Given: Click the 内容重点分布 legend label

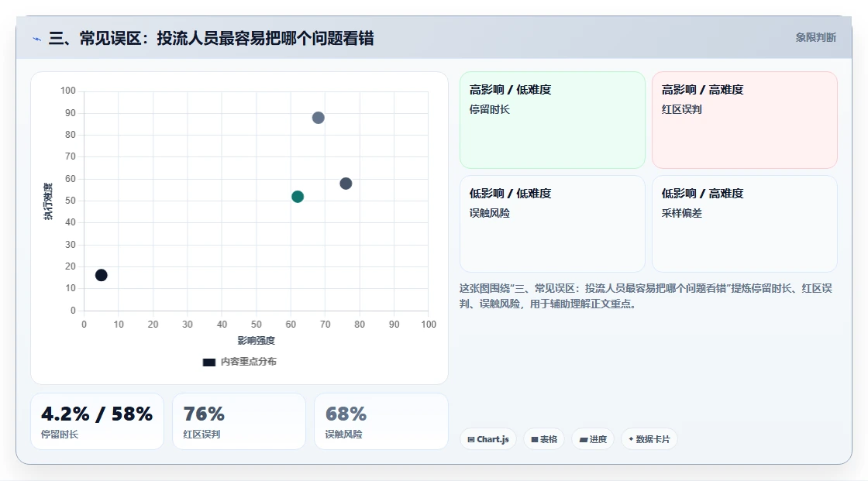Looking at the screenshot, I should tap(248, 362).
